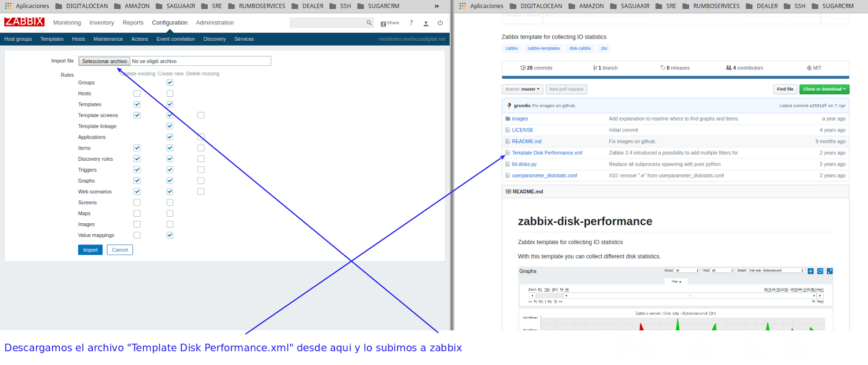Go to Host groups submenu
868x365 pixels.
coord(18,39)
